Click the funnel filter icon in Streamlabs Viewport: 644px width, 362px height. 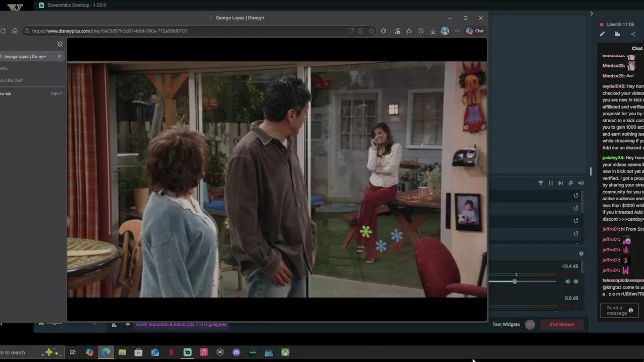pyautogui.click(x=541, y=183)
